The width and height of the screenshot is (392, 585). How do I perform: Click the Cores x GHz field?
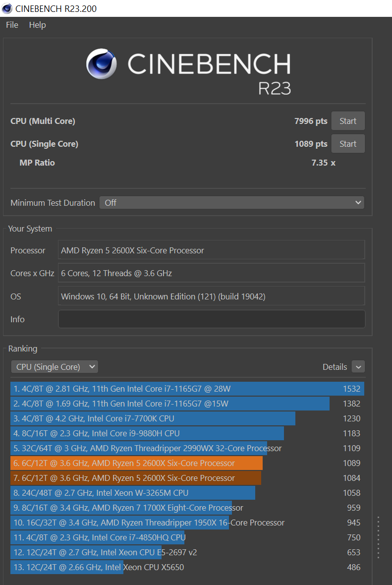click(x=211, y=273)
